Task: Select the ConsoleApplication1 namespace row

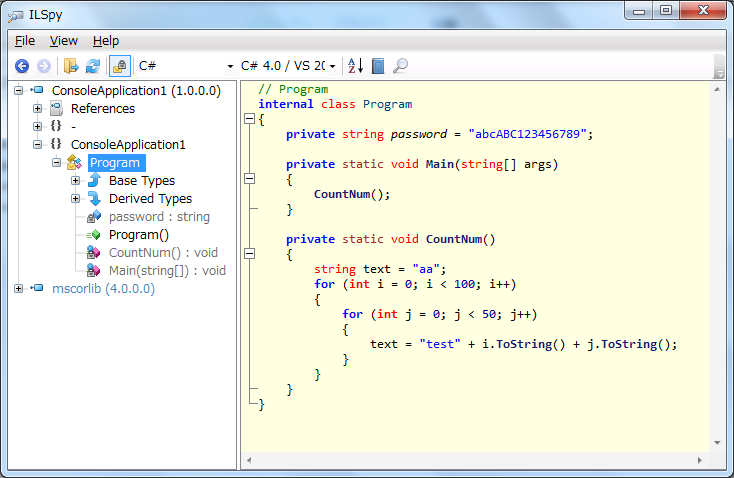Action: (x=128, y=145)
